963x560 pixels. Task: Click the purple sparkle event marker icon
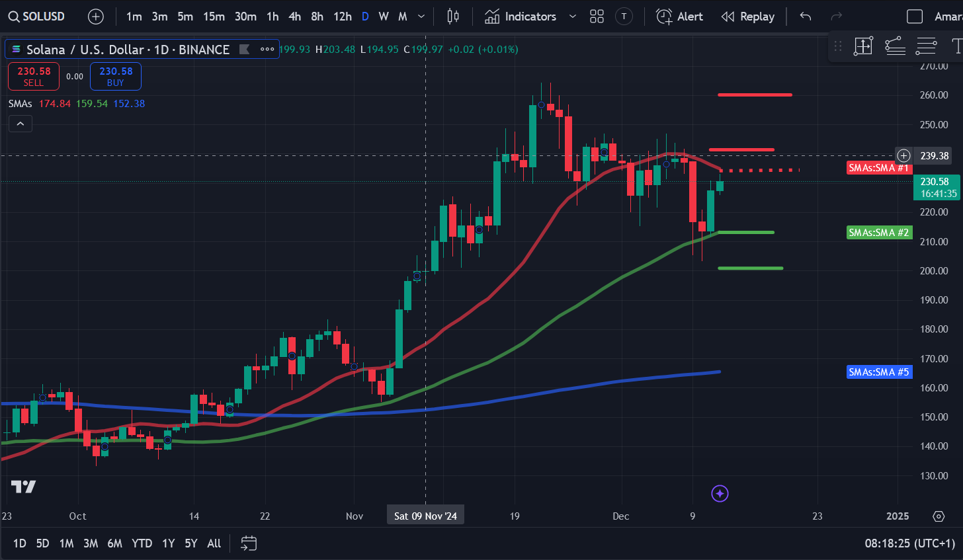click(x=720, y=493)
